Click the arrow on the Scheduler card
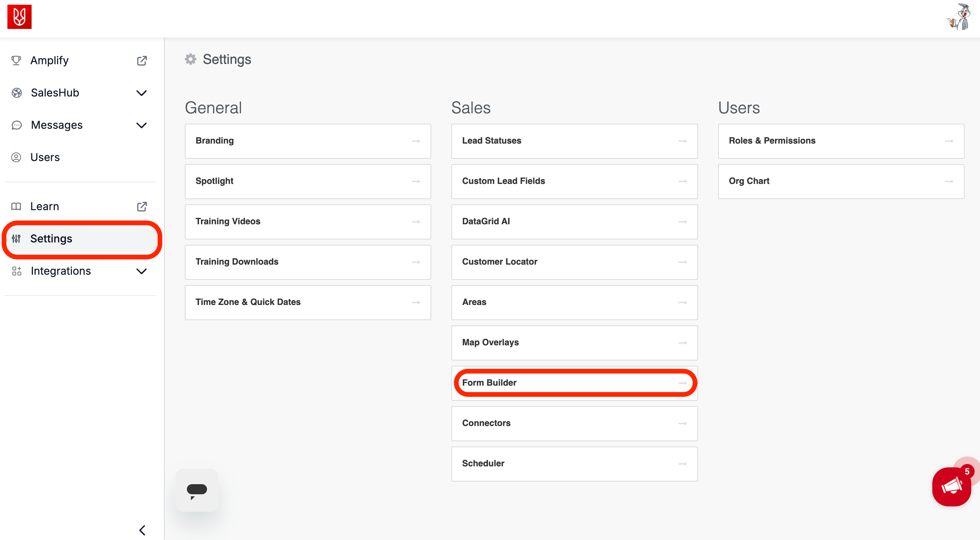 point(682,464)
